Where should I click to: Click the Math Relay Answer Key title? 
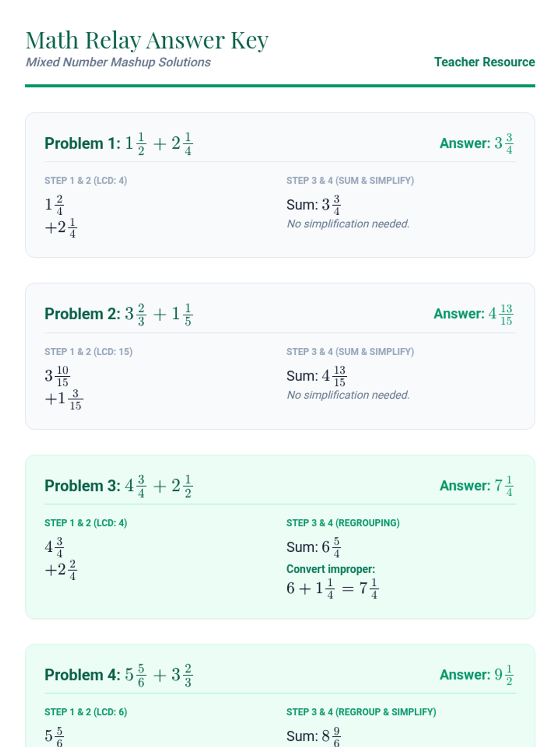point(147,40)
